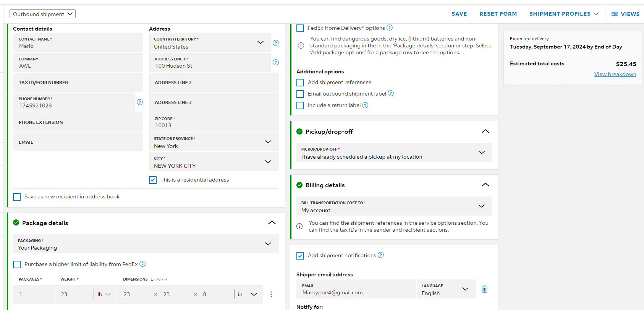This screenshot has width=644, height=310.
Task: Click the Tax ID/EORI Number field
Action: click(x=78, y=82)
